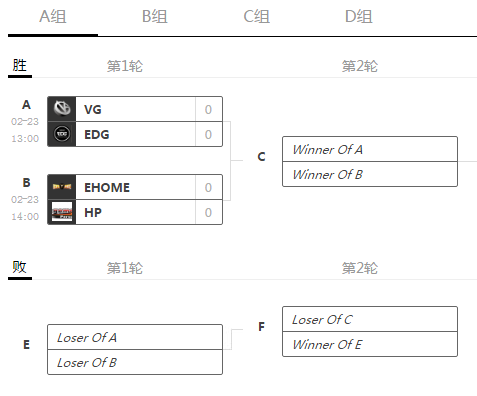Open the C组 group tab

point(257,17)
